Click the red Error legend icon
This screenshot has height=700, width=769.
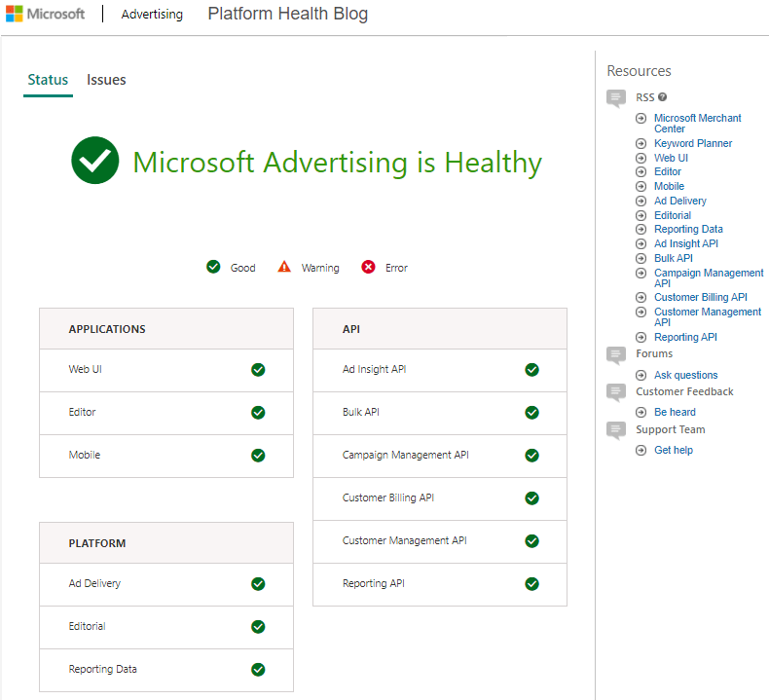368,268
